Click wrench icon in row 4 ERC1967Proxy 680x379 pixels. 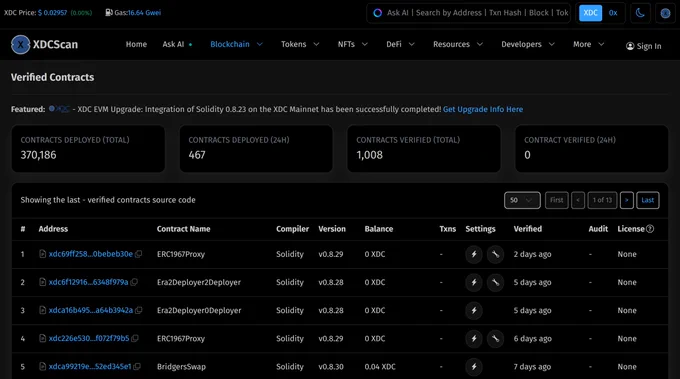click(495, 339)
